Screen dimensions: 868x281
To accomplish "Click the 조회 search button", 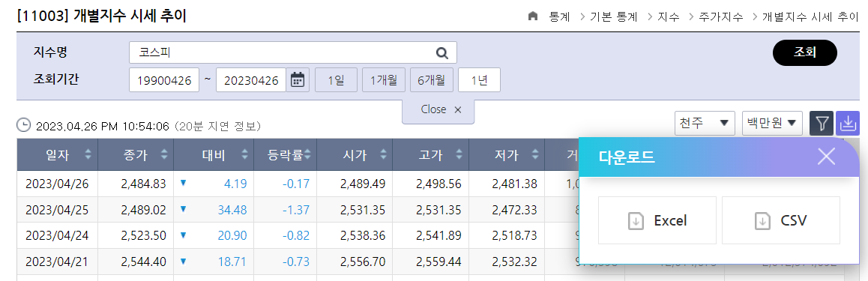I will 805,52.
